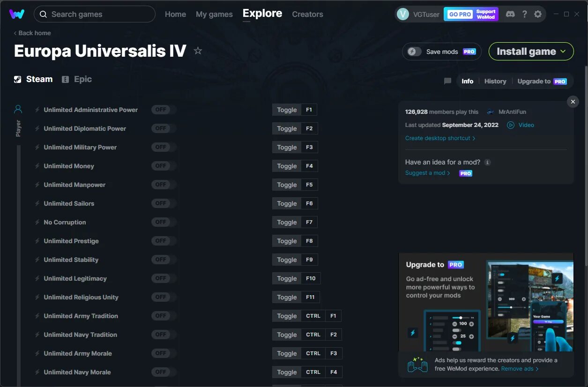
Task: Click the Support WeMod button
Action: pos(486,14)
